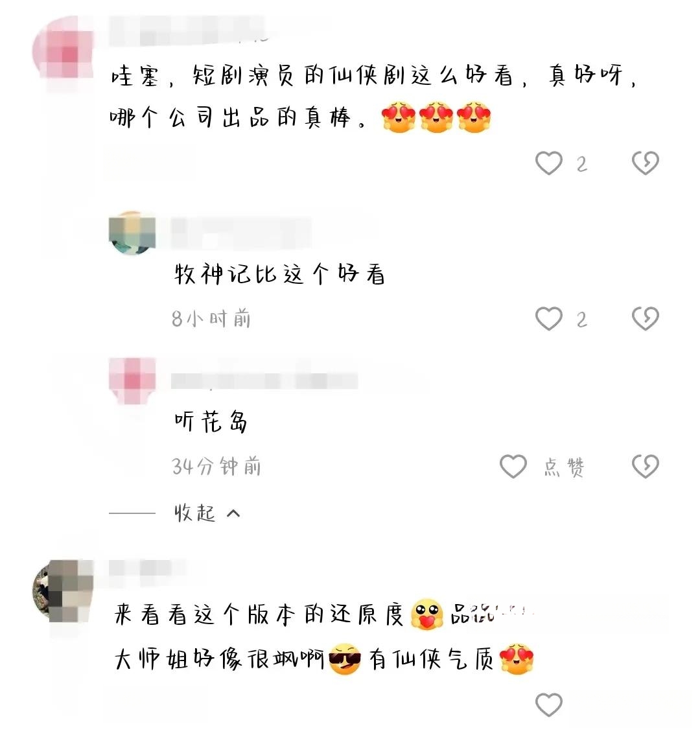
Task: Select the 来看看这个版本的还原度 comment text
Action: (x=259, y=614)
